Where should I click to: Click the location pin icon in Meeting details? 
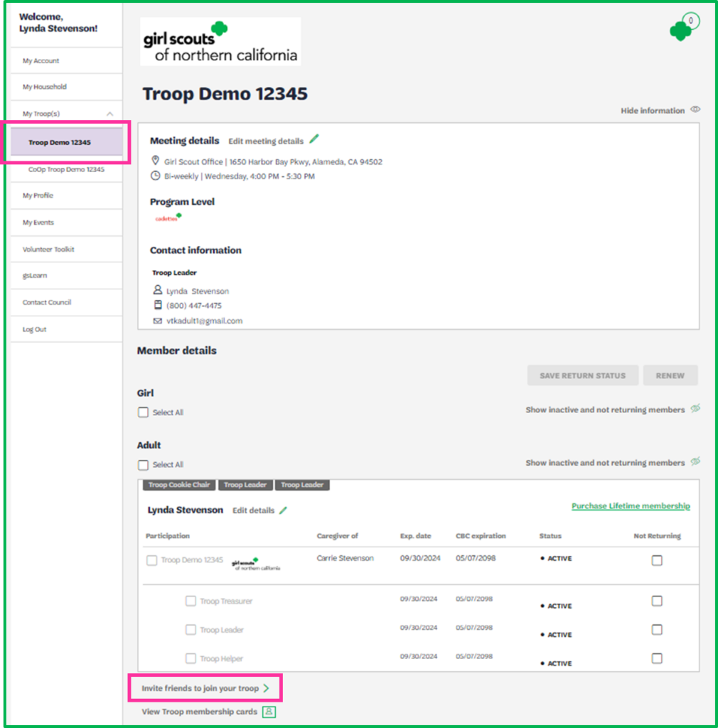click(156, 161)
